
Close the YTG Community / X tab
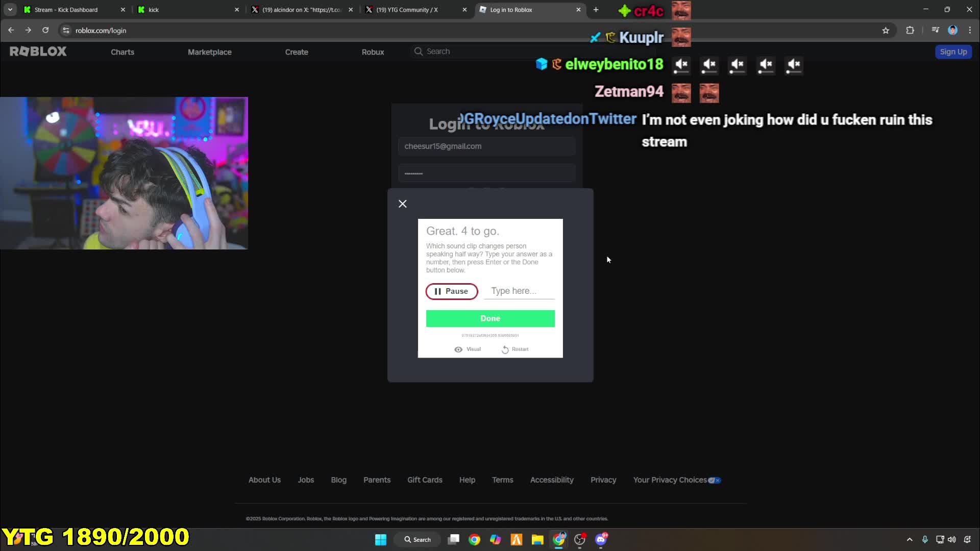[464, 10]
